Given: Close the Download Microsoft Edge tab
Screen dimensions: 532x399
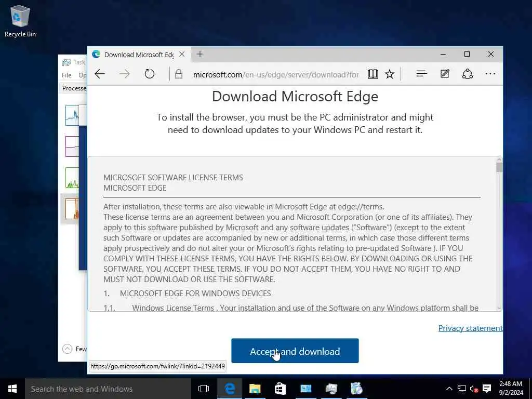Looking at the screenshot, I should coord(182,54).
